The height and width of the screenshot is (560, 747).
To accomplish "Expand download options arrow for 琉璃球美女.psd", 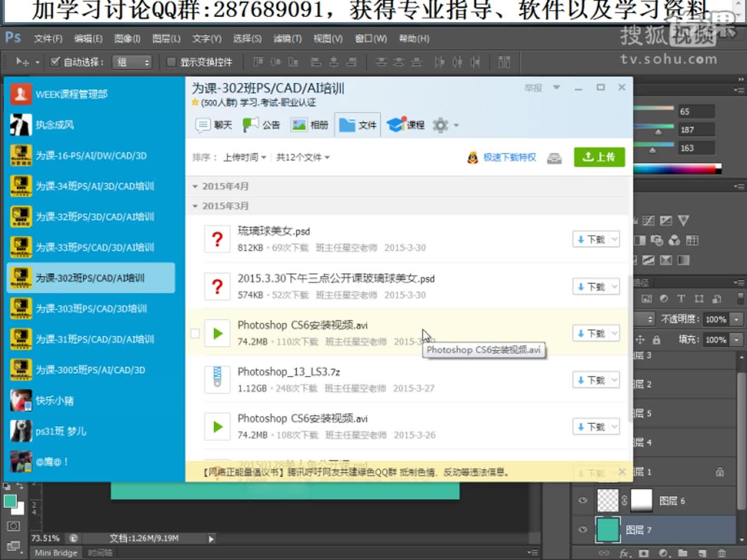I will click(x=615, y=240).
